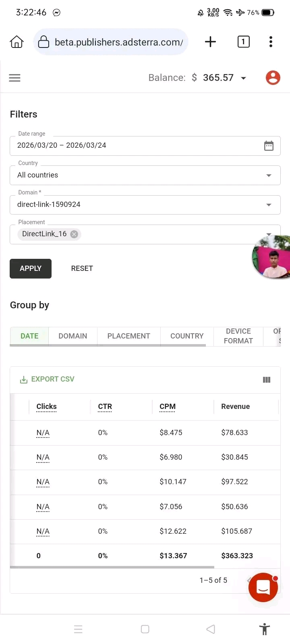Open a new browser tab
The height and width of the screenshot is (644, 290).
coord(210,42)
